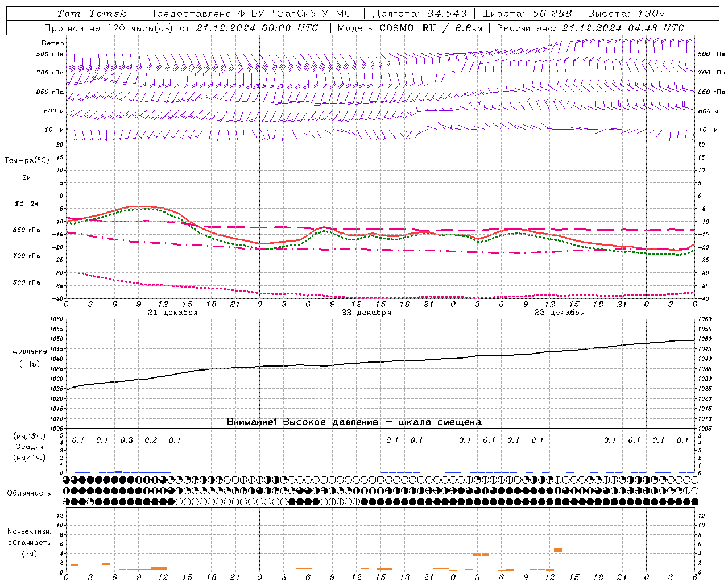Click 'Рассчитано: 21.12.2024 04:43 UTC' timestamp
This screenshot has width=728, height=582.
click(x=590, y=28)
